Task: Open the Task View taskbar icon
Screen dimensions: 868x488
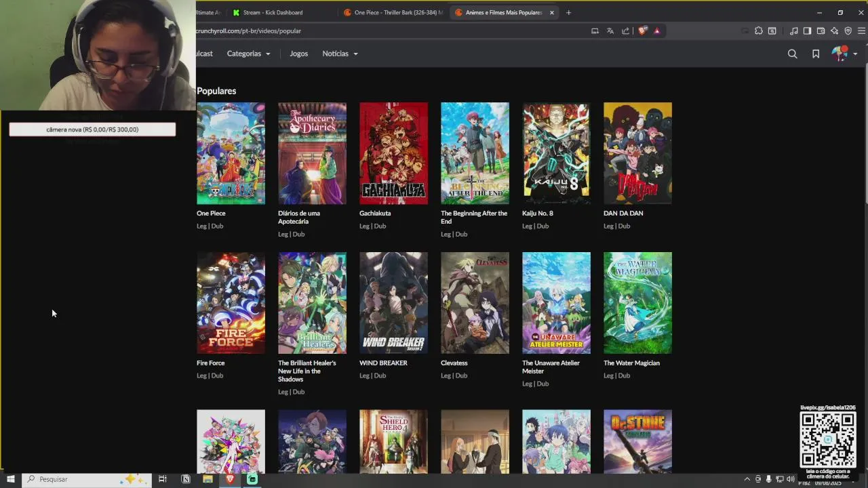Action: pyautogui.click(x=162, y=479)
